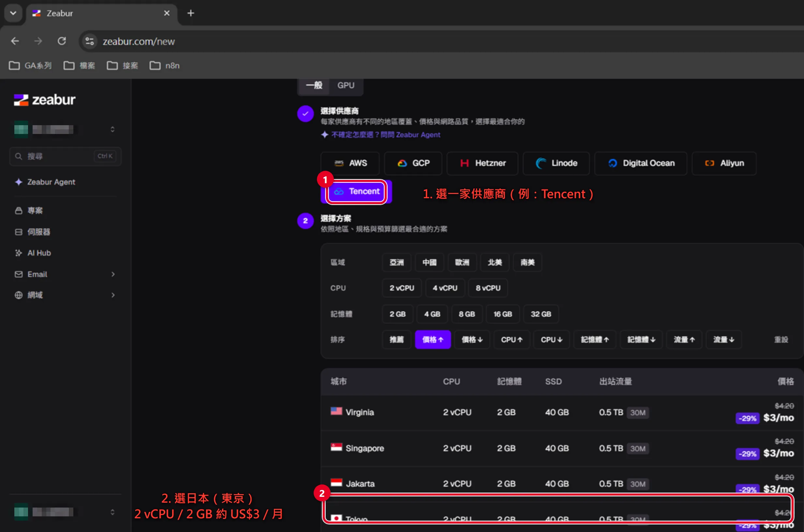The width and height of the screenshot is (804, 532).
Task: Open the n8n bookmark folder
Action: coord(165,65)
